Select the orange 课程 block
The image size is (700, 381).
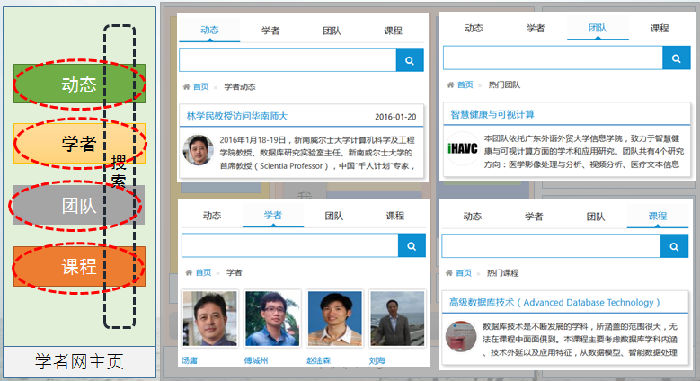click(79, 266)
